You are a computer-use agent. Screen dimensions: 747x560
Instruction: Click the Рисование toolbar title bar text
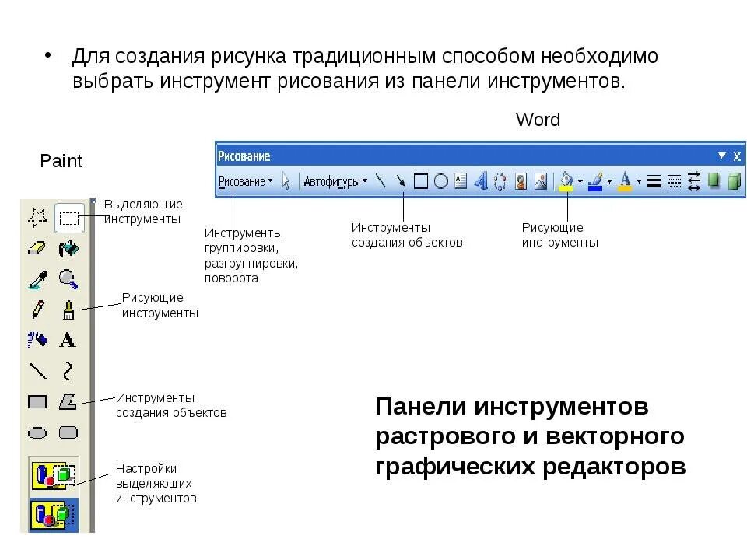coord(244,156)
